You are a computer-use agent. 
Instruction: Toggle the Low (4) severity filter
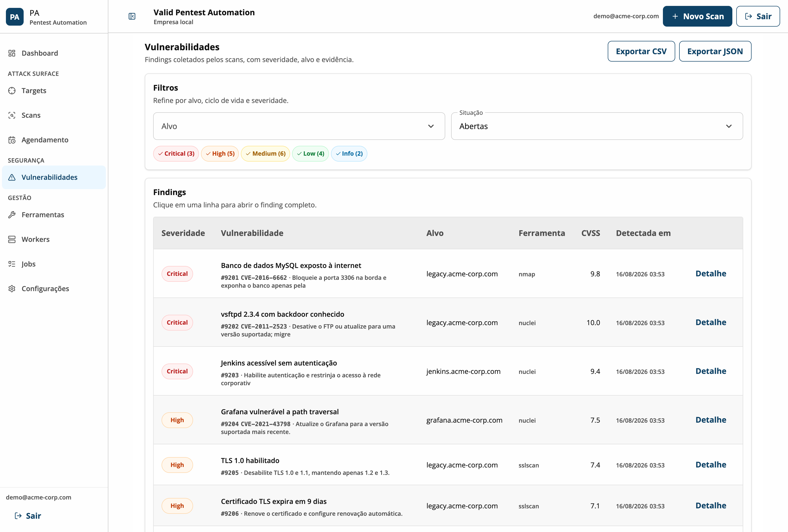[310, 154]
